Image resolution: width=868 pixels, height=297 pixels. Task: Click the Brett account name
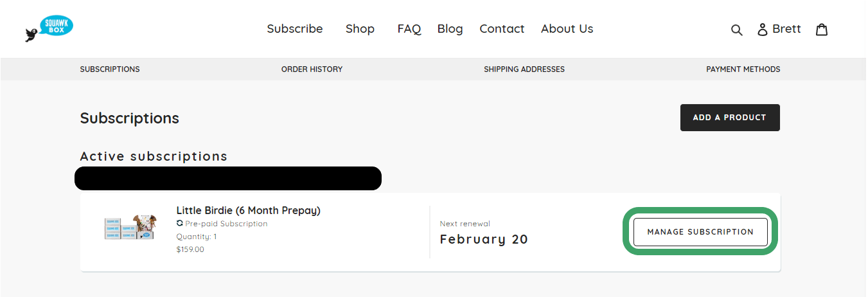(x=786, y=29)
